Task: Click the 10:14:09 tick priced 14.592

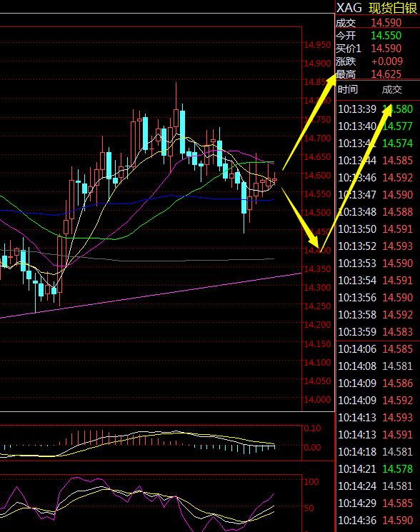Action: [375, 401]
